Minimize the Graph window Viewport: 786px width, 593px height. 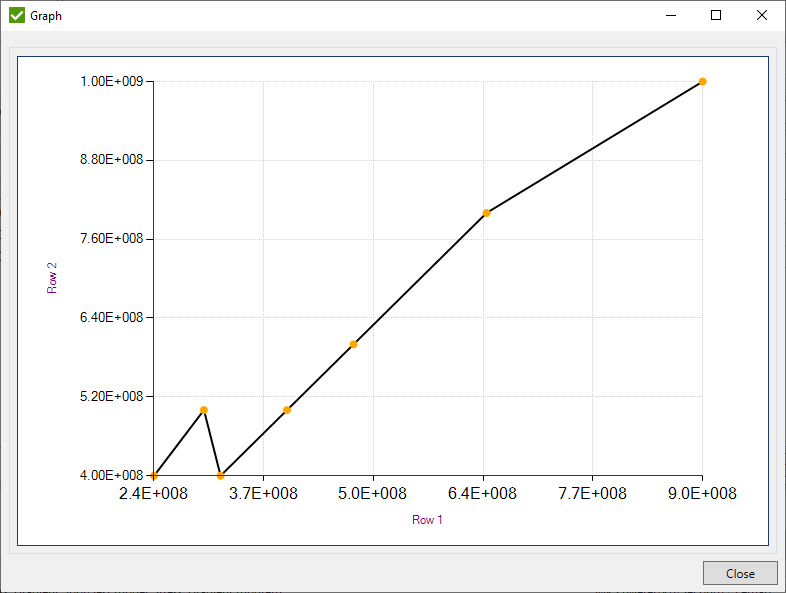669,16
